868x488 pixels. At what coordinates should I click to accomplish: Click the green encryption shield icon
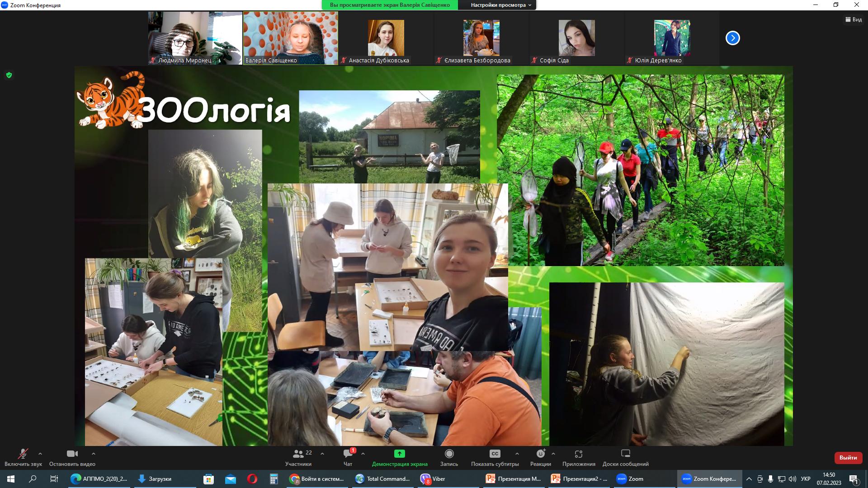(9, 75)
